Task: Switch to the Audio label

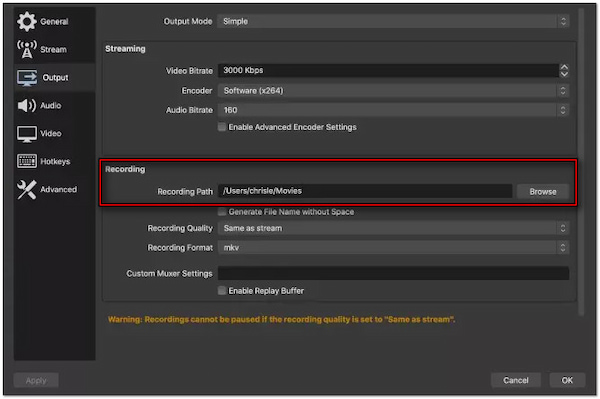Action: [51, 106]
